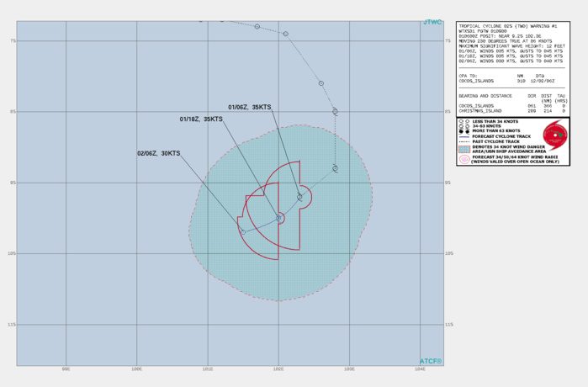Click the 02/06Z, 30KTS map label
This screenshot has width=588, height=387.
[x=158, y=153]
